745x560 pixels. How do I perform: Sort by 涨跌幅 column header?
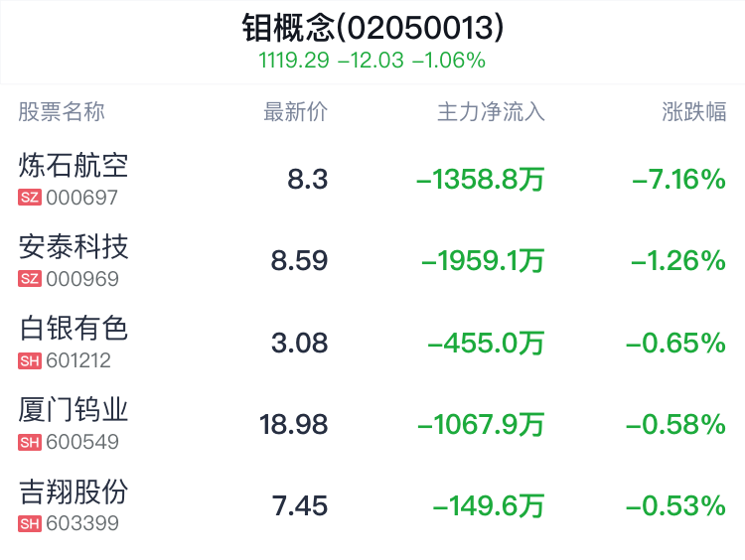click(x=694, y=112)
